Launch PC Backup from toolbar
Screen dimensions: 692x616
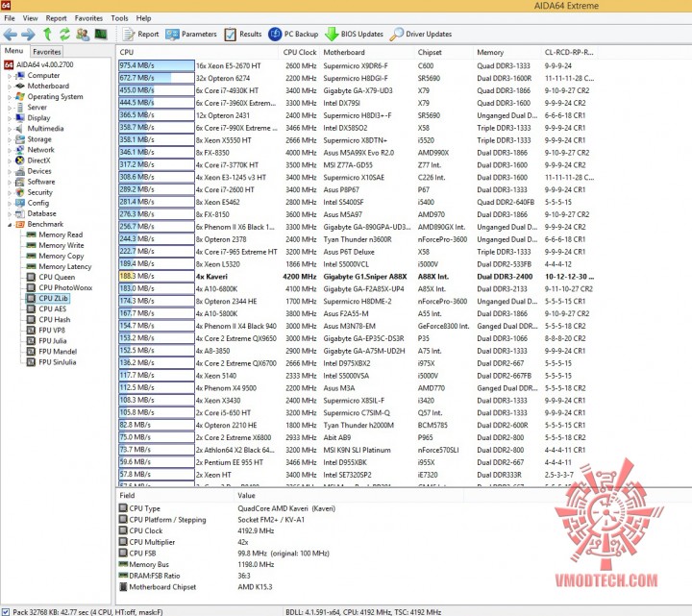[x=293, y=34]
